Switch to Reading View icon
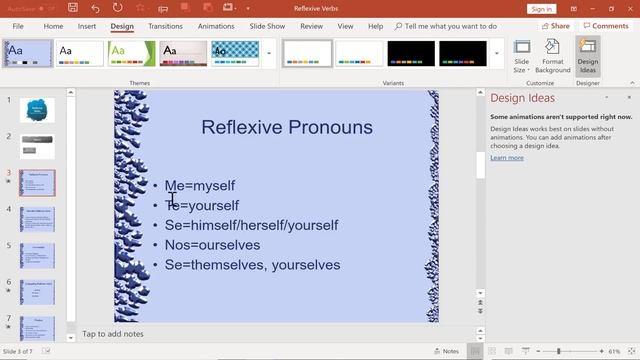Viewport: 640px width, 360px height. coord(508,351)
